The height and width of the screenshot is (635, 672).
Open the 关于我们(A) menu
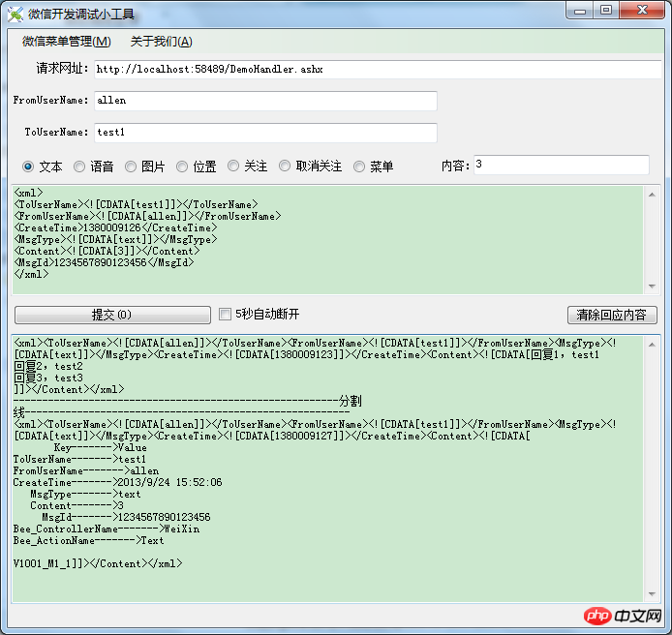click(x=161, y=42)
